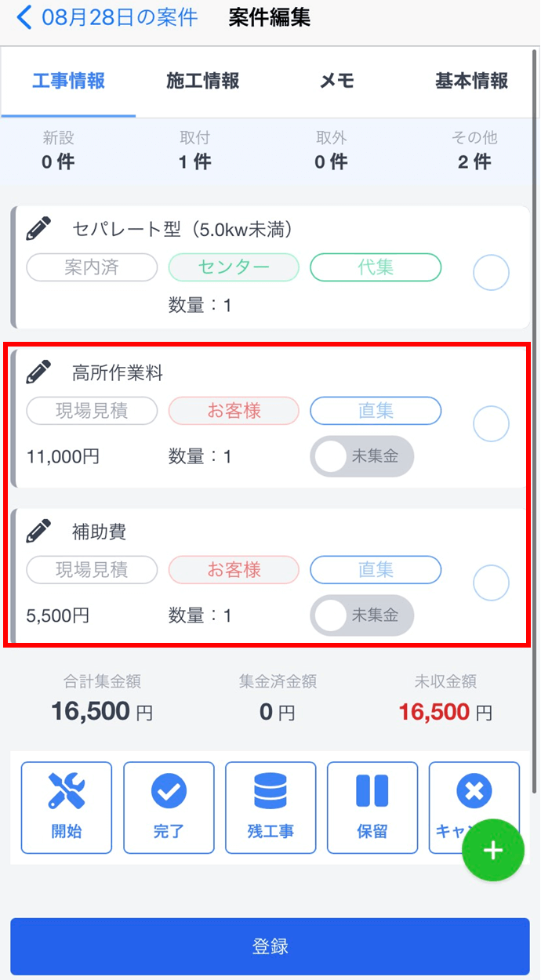
Task: Select the round checkbox for セパレート型
Action: click(492, 273)
